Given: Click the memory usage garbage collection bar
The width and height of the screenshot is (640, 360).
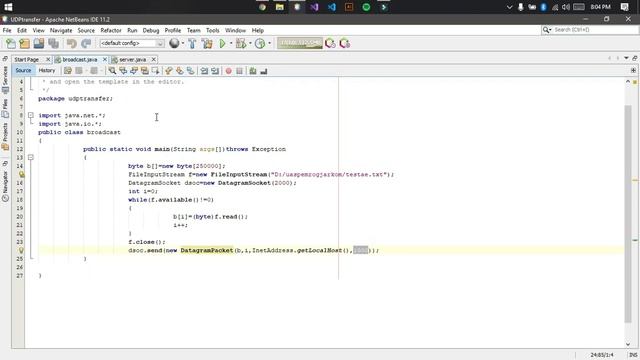Looking at the screenshot, I should click(x=300, y=43).
